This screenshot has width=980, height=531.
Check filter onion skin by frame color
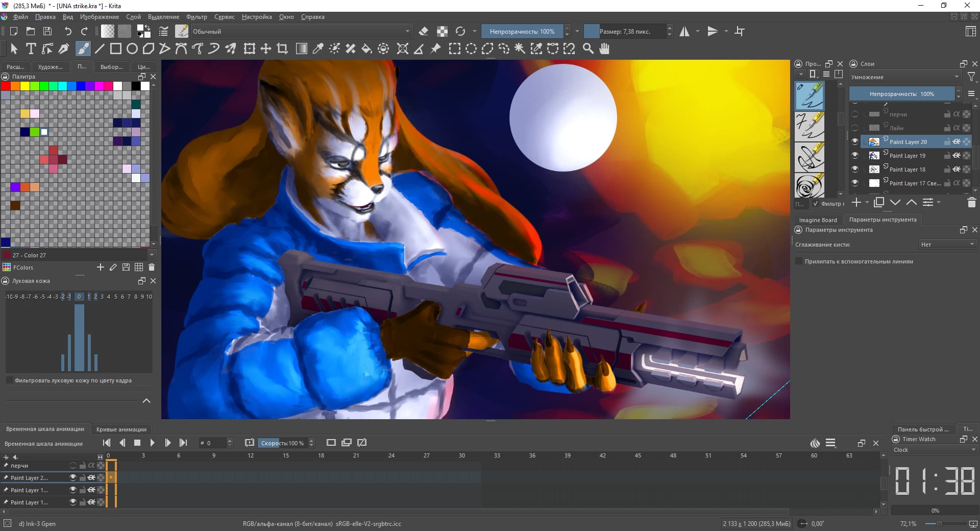(x=9, y=380)
